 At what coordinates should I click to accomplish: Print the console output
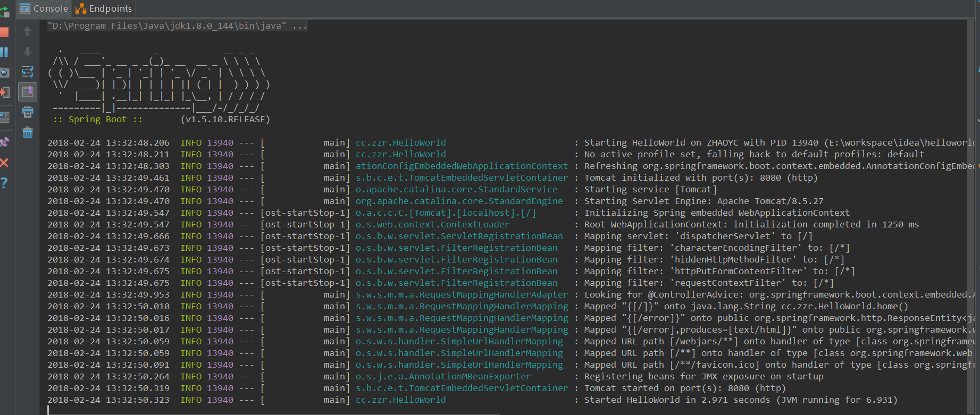(x=28, y=112)
